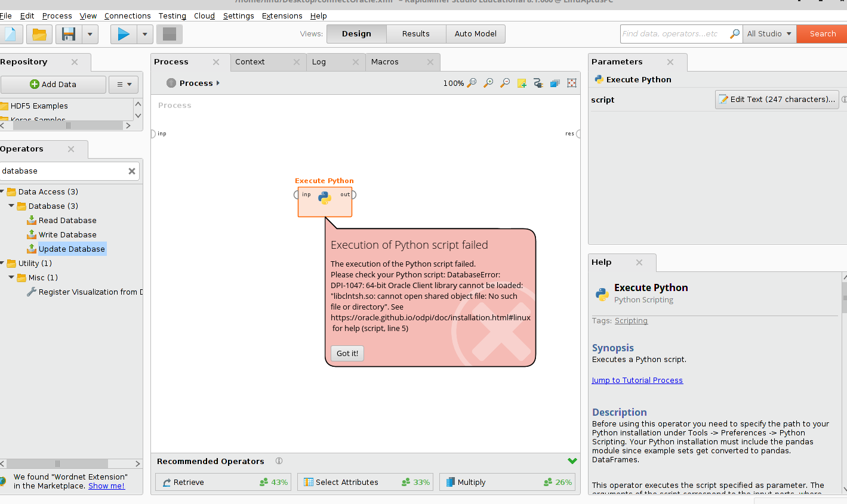Collapse the Database (3) subfolder

pos(11,206)
